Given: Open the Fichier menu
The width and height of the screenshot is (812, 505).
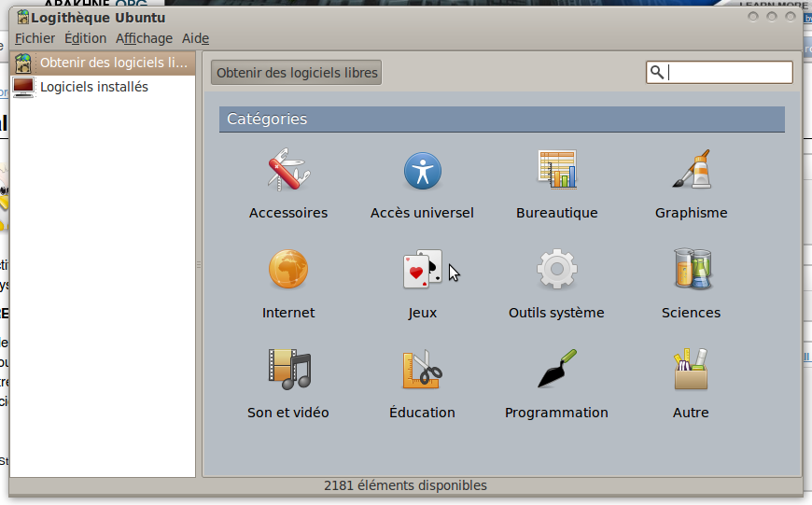Looking at the screenshot, I should coord(35,38).
